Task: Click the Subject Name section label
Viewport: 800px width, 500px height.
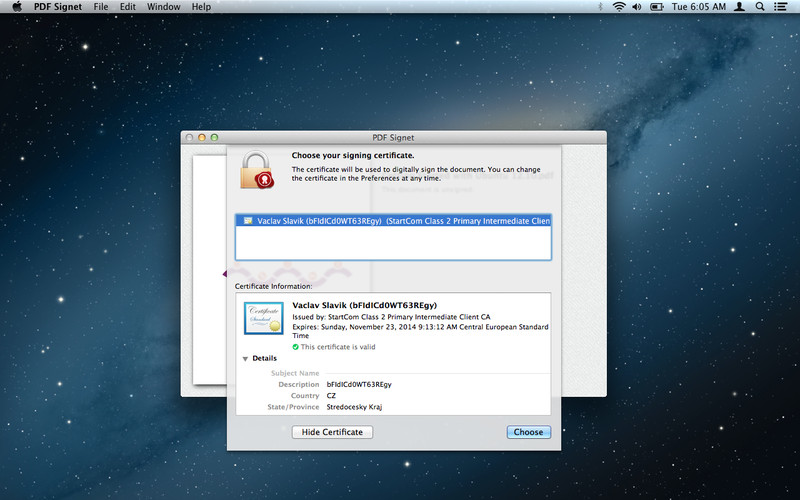Action: [295, 373]
